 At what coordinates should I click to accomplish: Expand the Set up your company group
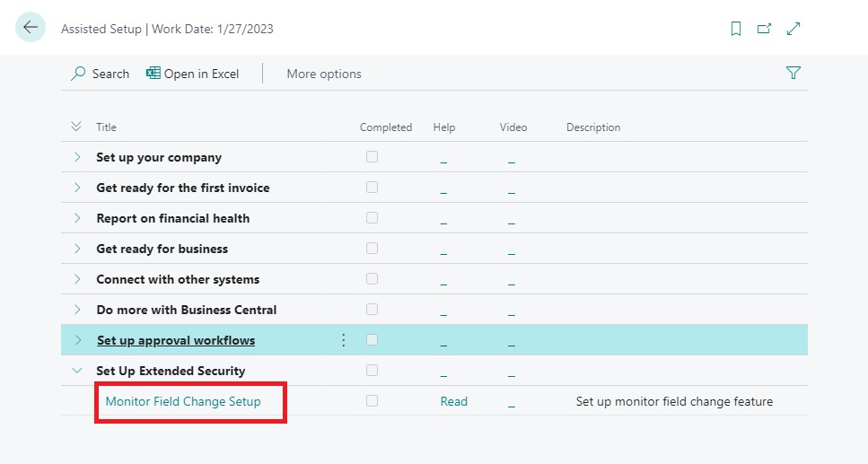click(x=77, y=157)
